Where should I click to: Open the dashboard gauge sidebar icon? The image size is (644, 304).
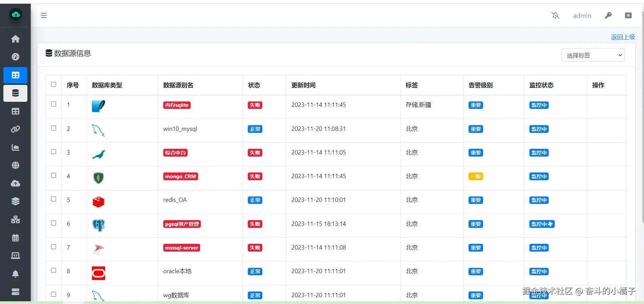(16, 57)
